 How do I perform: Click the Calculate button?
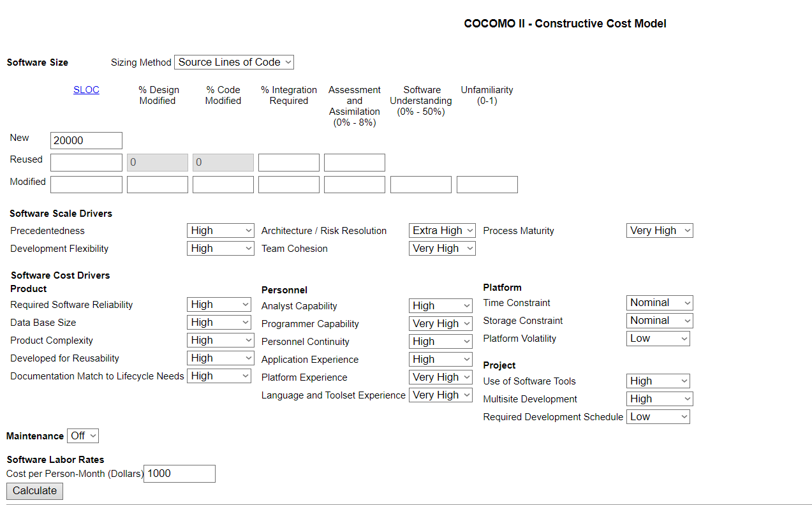[34, 491]
